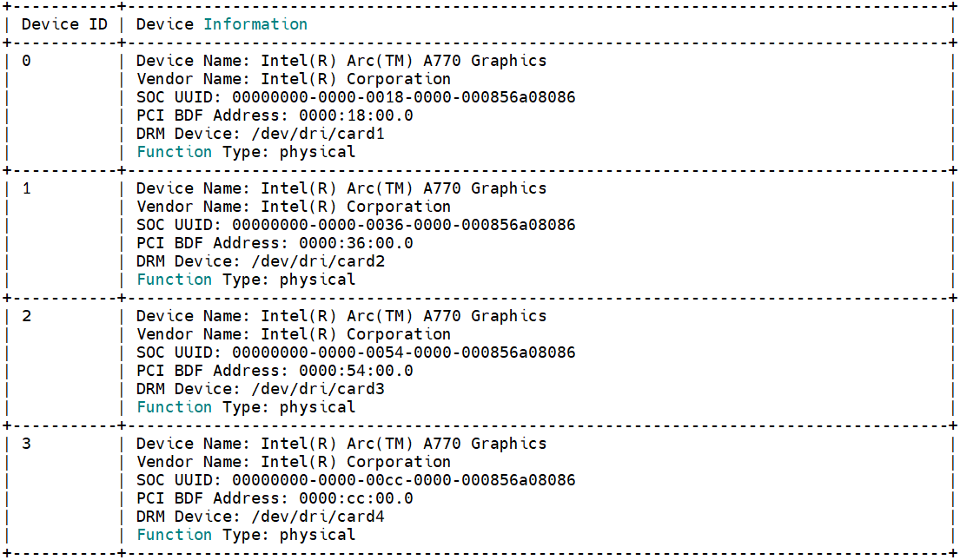This screenshot has width=960, height=560.
Task: Click the teal 'Information' header word
Action: tap(255, 24)
